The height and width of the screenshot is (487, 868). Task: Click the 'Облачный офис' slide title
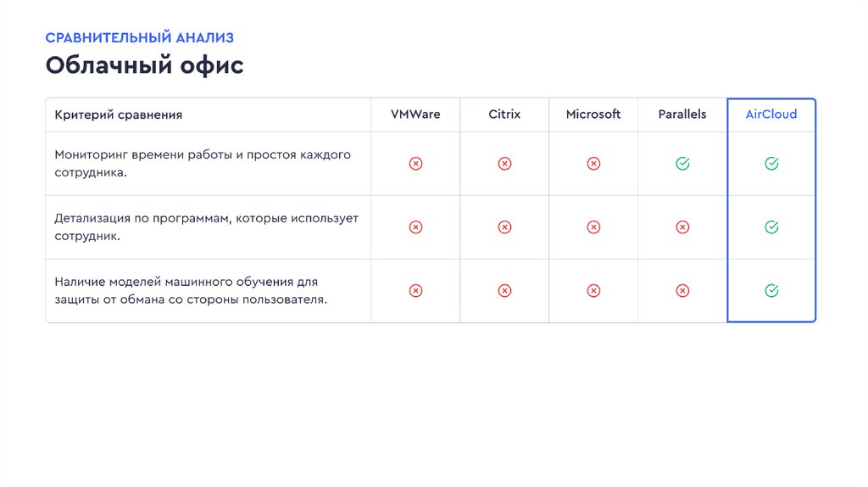pyautogui.click(x=144, y=65)
